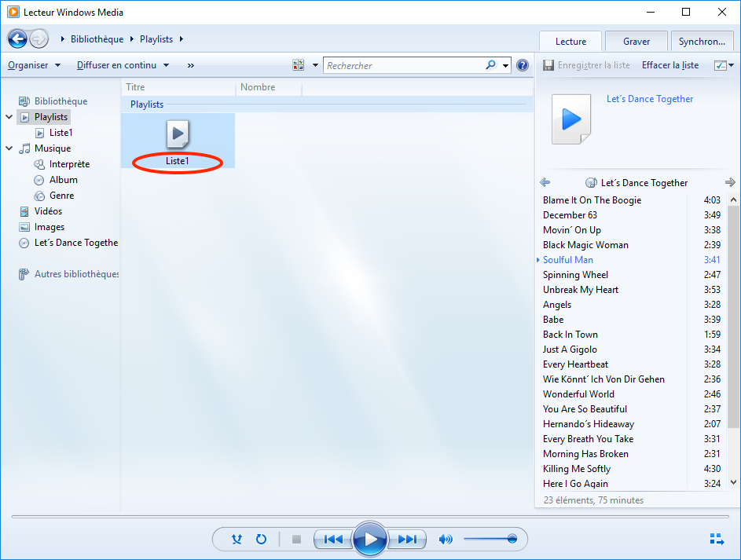The height and width of the screenshot is (560, 741).
Task: Click the Let's Dance Together album art thumbnail
Action: (x=571, y=119)
